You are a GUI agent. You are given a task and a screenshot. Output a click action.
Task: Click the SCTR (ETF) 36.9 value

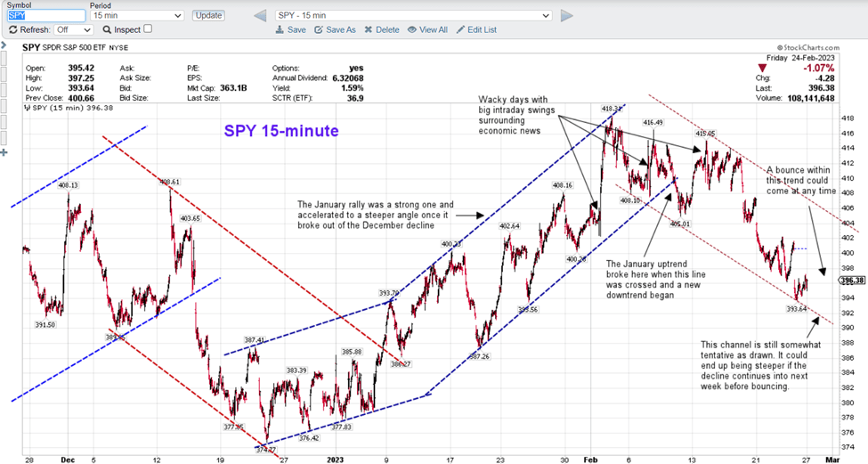click(x=355, y=98)
